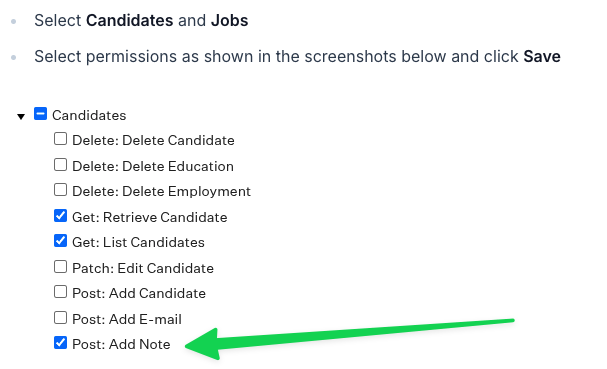Click the green arrow annotation
Screen dimensions: 607x369
pos(350,339)
